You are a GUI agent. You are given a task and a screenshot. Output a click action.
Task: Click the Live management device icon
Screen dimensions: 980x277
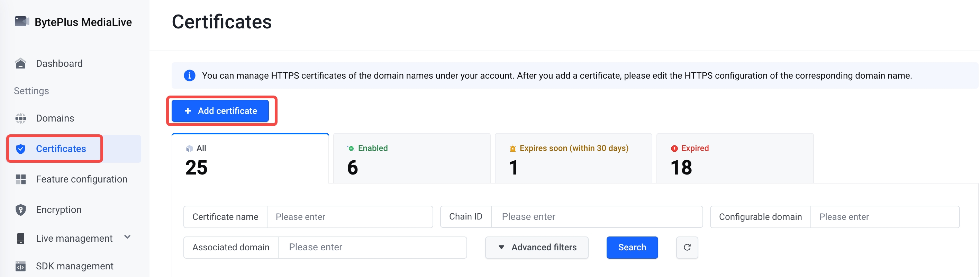(x=20, y=239)
